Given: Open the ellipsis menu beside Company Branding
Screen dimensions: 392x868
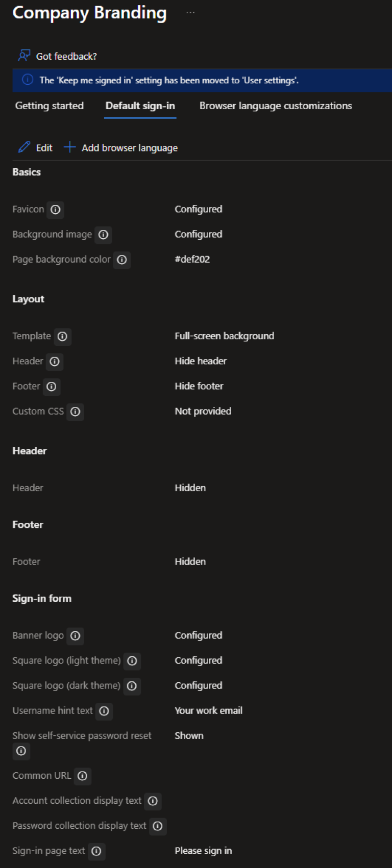Looking at the screenshot, I should (190, 13).
